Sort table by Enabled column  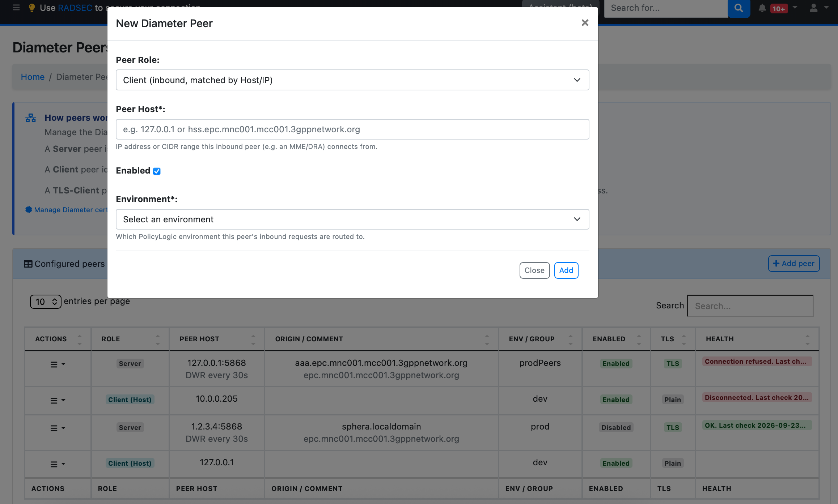point(616,339)
